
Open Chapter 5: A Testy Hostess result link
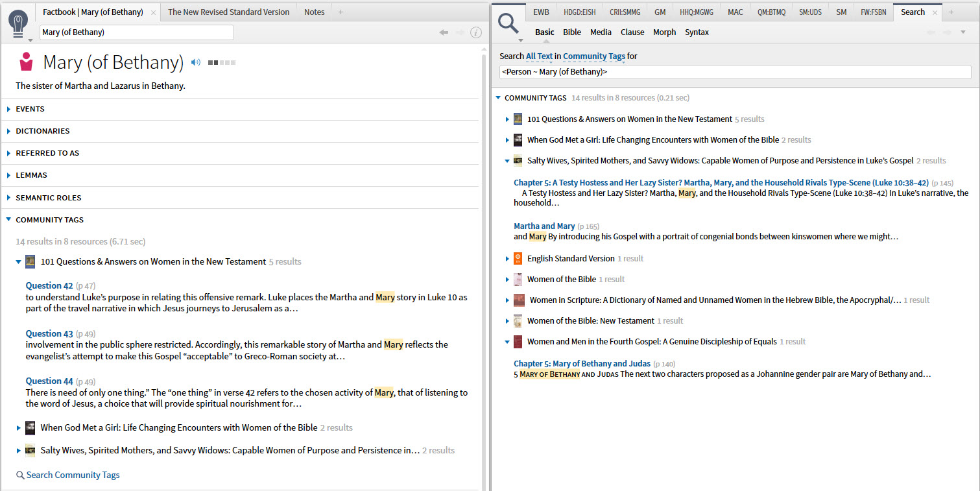coord(721,183)
